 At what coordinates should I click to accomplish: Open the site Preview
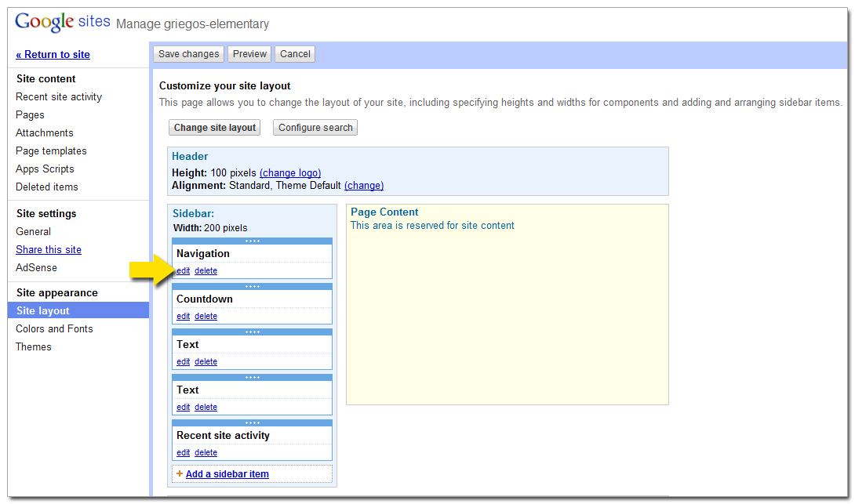[249, 54]
